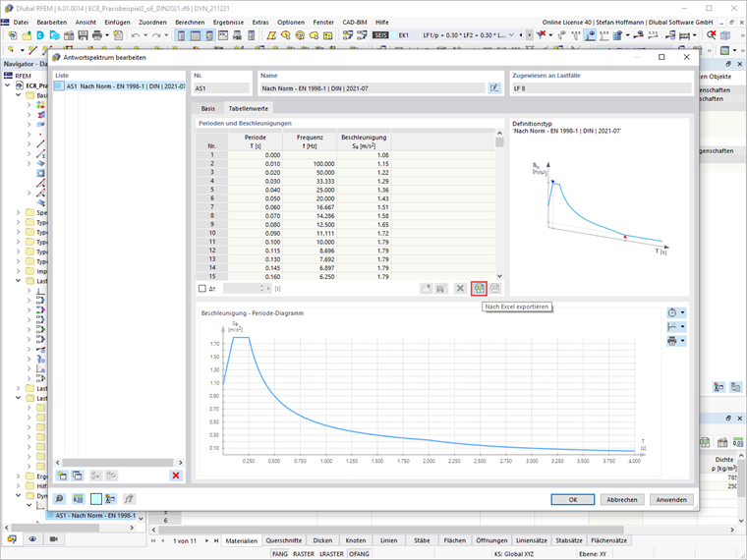Toggle the OFANG option in the status bar
This screenshot has width=747, height=560.
359,554
